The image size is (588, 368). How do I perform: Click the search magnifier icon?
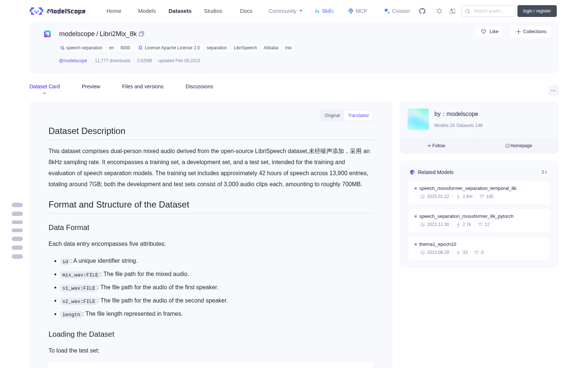pos(468,11)
